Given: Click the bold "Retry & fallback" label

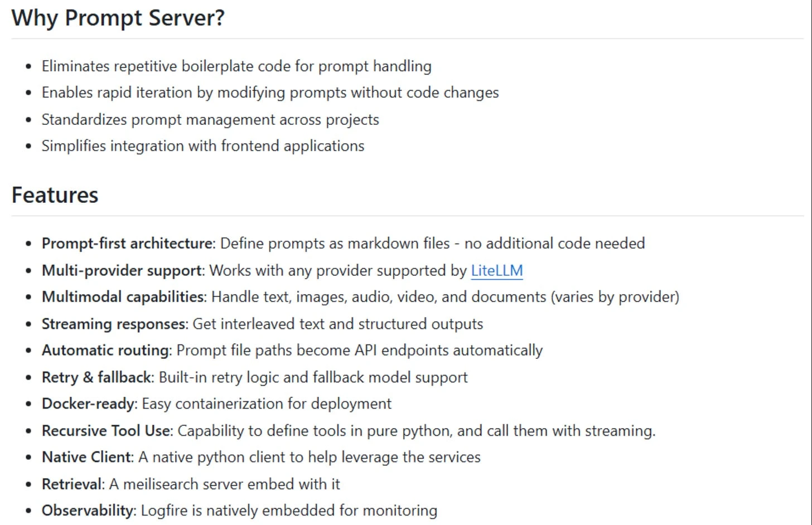Looking at the screenshot, I should pyautogui.click(x=96, y=378).
